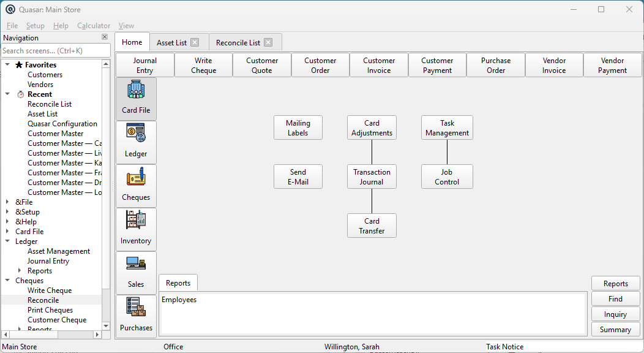This screenshot has height=353, width=644.
Task: Open the Ledger module icon
Action: pyautogui.click(x=136, y=142)
